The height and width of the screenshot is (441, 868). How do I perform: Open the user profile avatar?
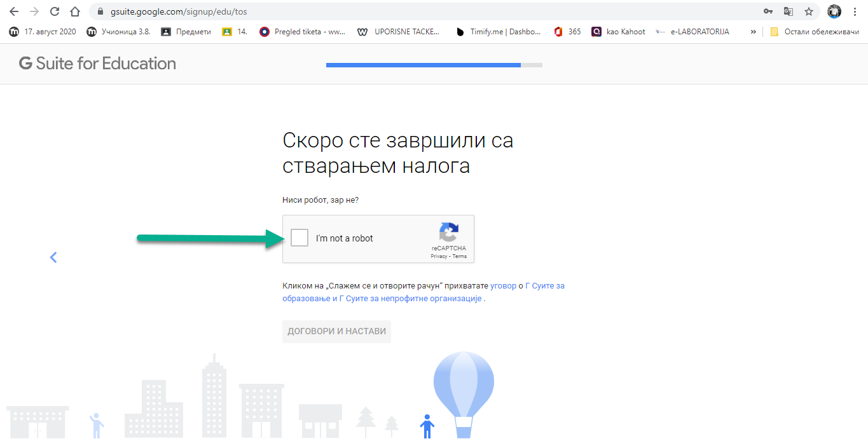coord(834,11)
